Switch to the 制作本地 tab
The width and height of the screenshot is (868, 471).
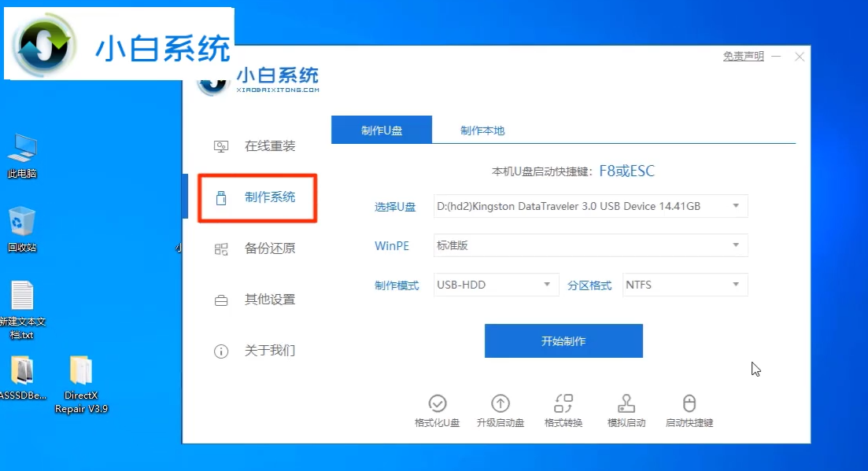click(x=482, y=131)
